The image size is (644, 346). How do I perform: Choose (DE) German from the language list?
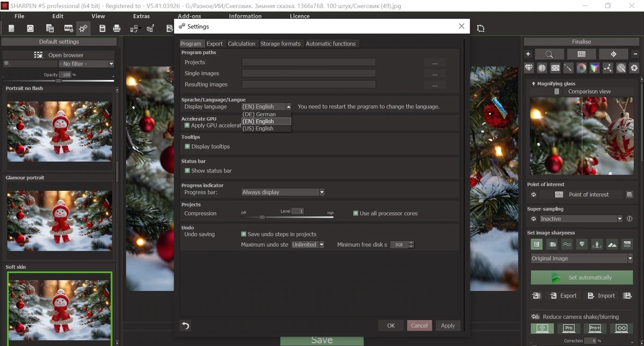[259, 114]
